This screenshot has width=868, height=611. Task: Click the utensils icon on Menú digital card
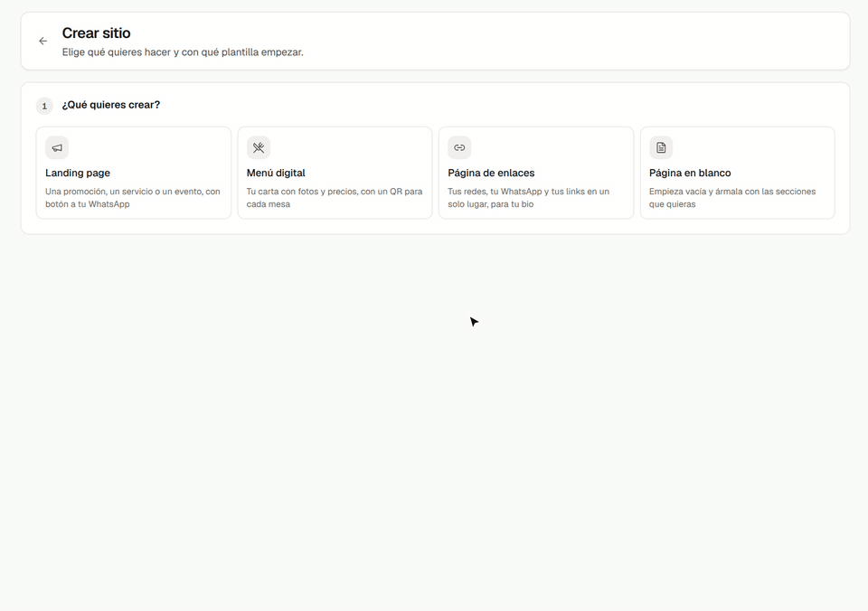(259, 147)
